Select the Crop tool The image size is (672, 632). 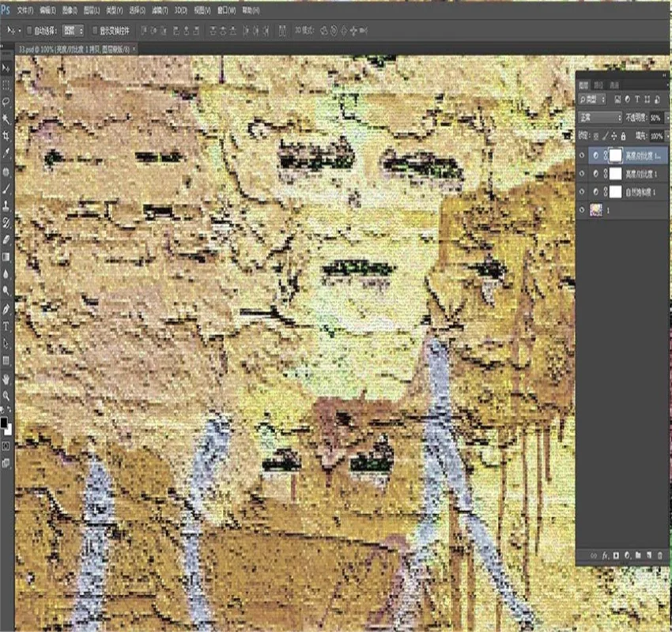click(6, 134)
